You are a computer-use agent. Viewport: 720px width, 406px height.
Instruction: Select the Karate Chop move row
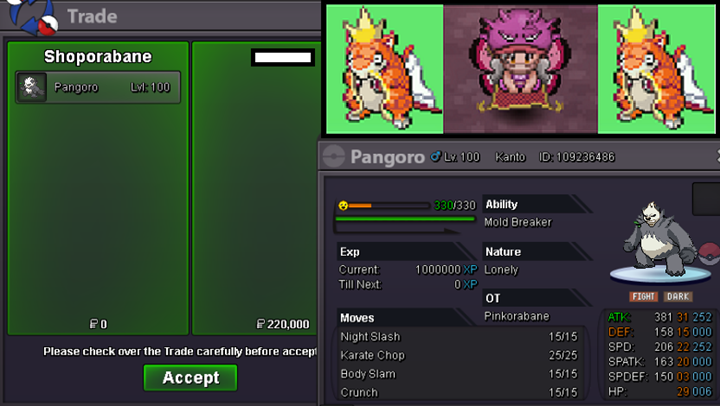coord(459,355)
